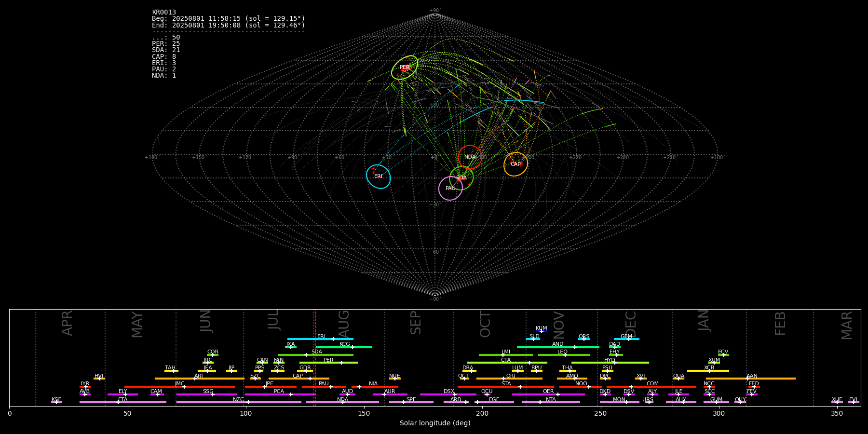Click the SPE pink shower bar
The height and width of the screenshot is (434, 868).
[x=411, y=402]
